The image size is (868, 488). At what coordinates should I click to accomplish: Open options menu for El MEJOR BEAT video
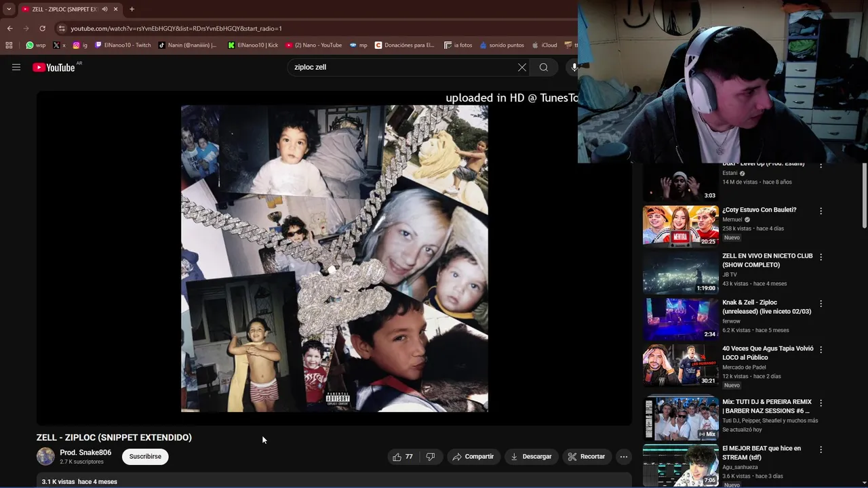(821, 449)
